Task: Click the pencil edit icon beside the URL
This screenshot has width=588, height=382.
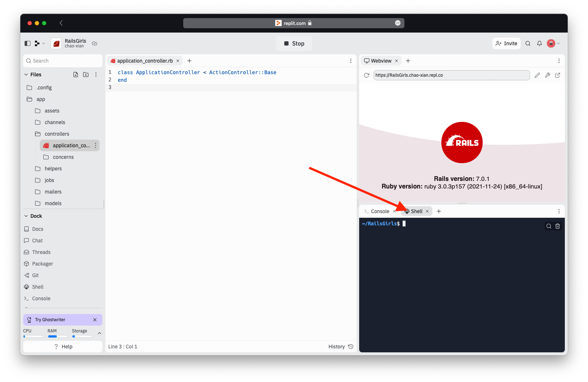Action: click(x=537, y=75)
